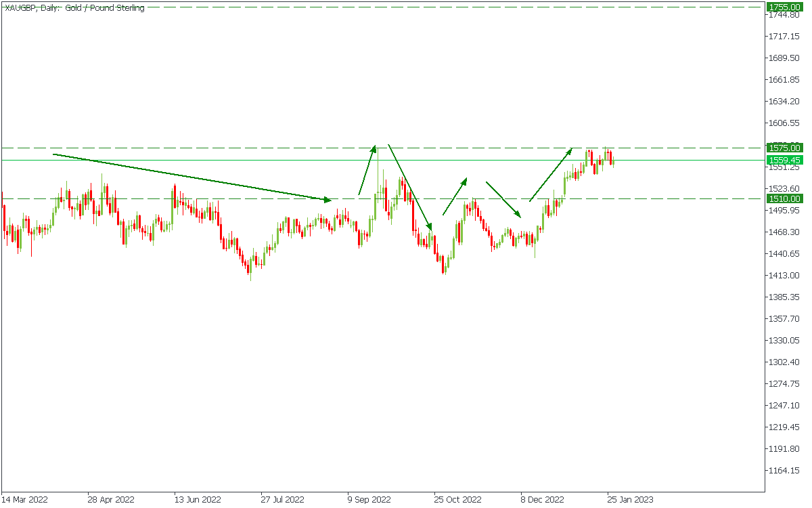Click the 1302.40 price axis label
Viewport: 812px width, 508px height.
[784, 362]
